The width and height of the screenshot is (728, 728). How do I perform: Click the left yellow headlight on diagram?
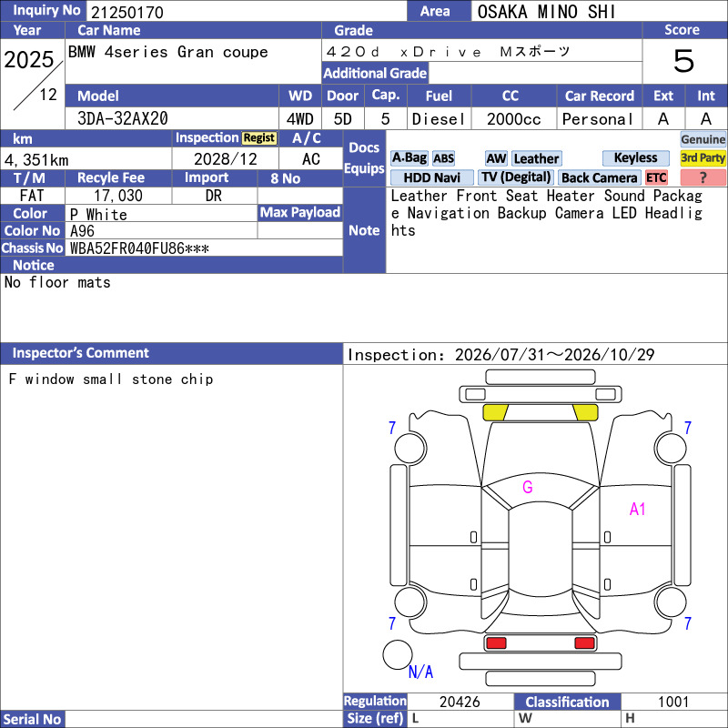pyautogui.click(x=495, y=412)
